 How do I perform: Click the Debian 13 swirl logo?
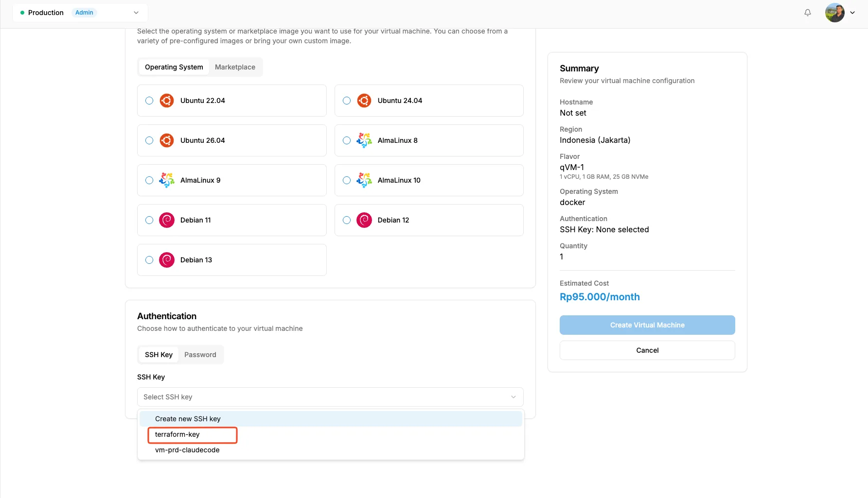167,260
